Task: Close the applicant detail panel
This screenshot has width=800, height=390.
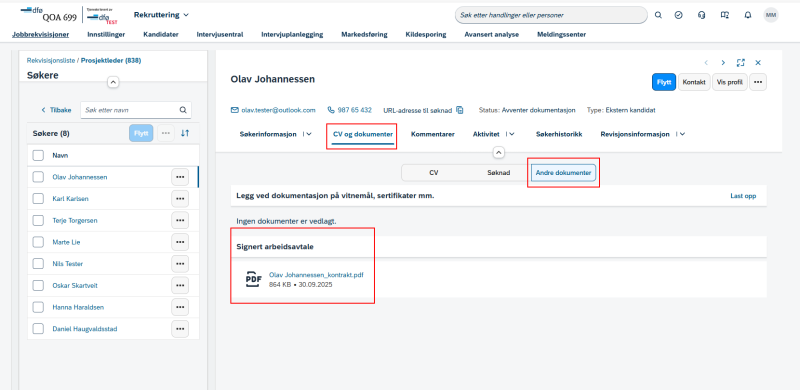Action: 758,63
